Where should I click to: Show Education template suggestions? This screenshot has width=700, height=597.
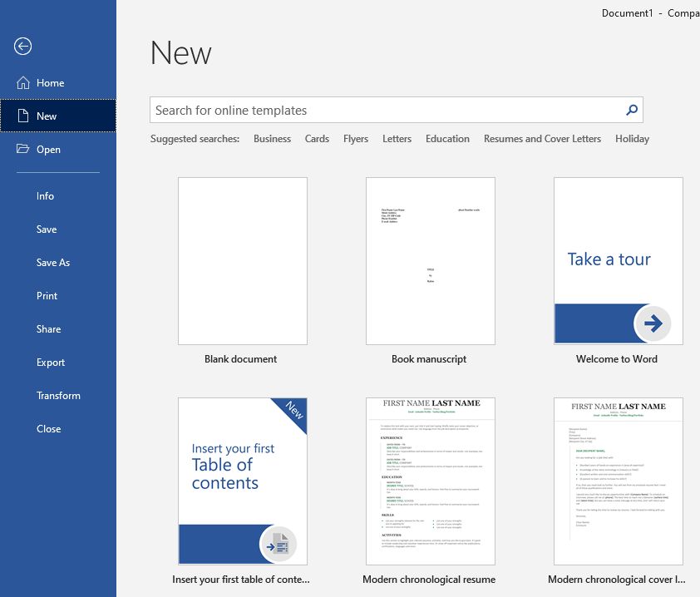point(447,139)
